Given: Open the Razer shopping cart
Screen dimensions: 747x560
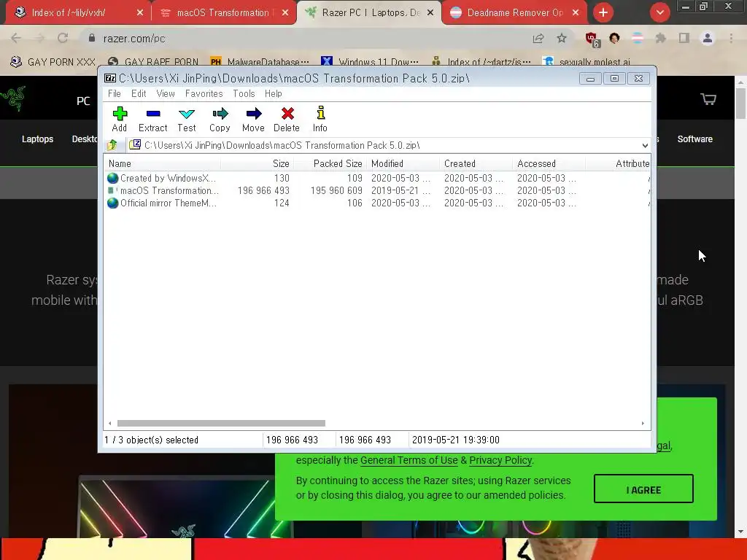Looking at the screenshot, I should click(708, 99).
